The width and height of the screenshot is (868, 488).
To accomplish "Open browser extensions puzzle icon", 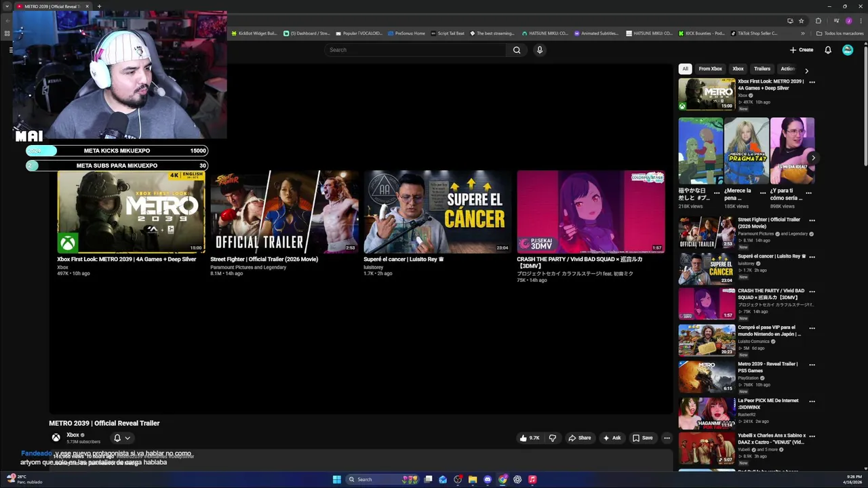I will 818,21.
